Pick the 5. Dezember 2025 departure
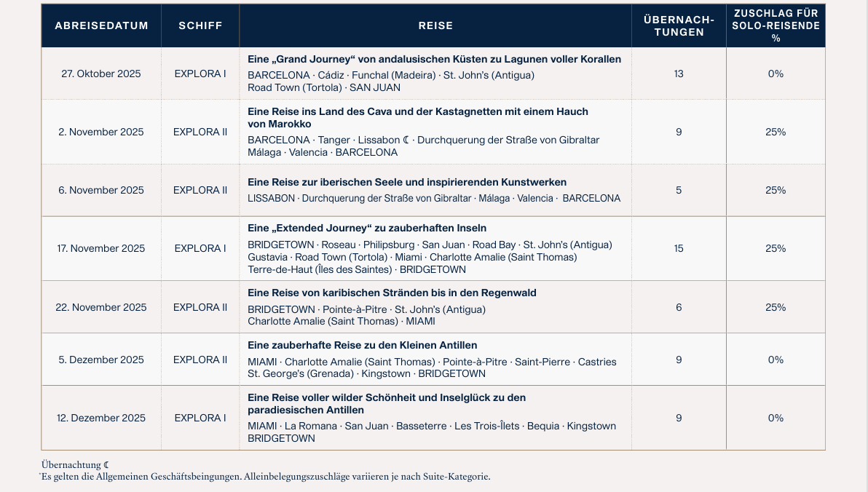Image resolution: width=868 pixels, height=492 pixels. click(101, 360)
